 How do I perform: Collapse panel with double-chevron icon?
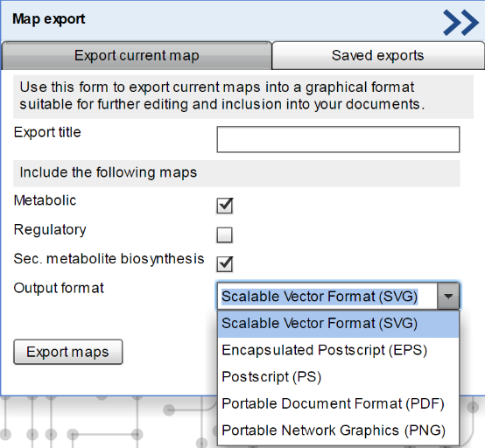[x=460, y=22]
